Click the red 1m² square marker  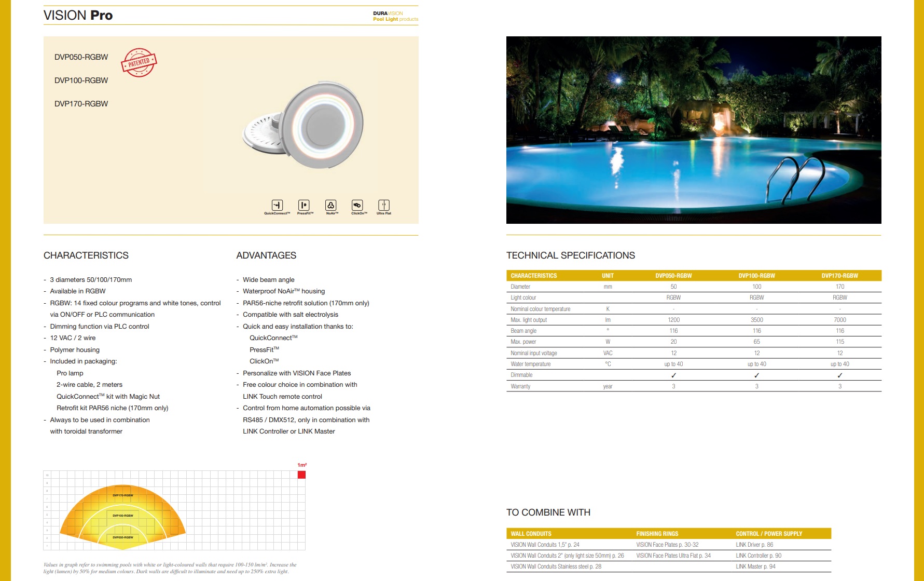tap(301, 475)
